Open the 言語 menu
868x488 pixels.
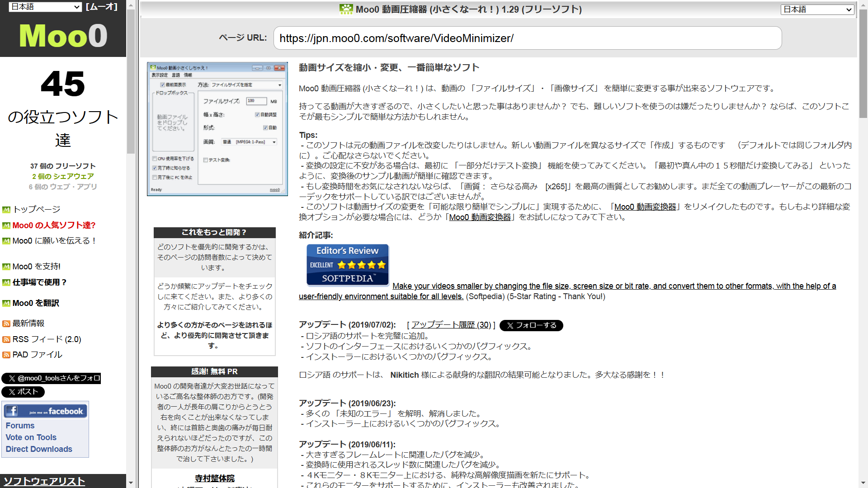coord(175,75)
